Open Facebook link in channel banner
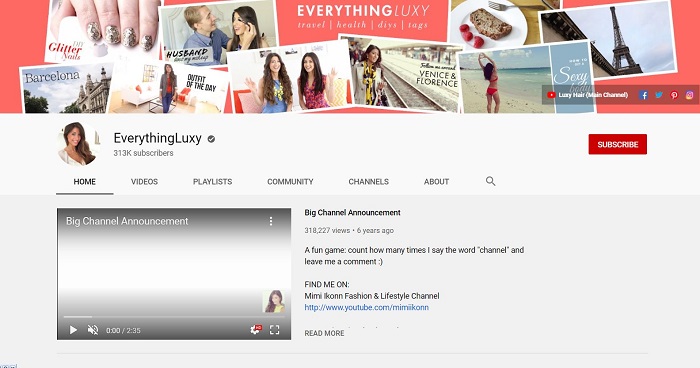The image size is (700, 368). point(643,95)
